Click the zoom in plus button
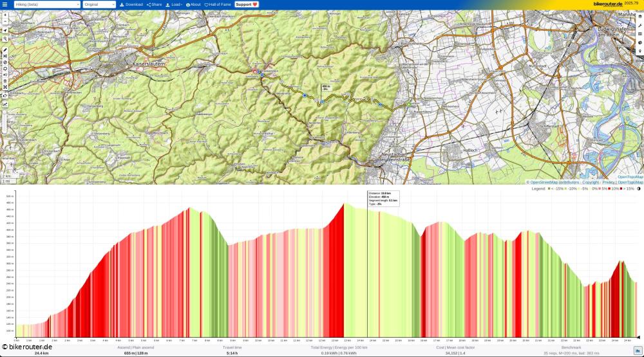This screenshot has width=644, height=357. point(5,15)
